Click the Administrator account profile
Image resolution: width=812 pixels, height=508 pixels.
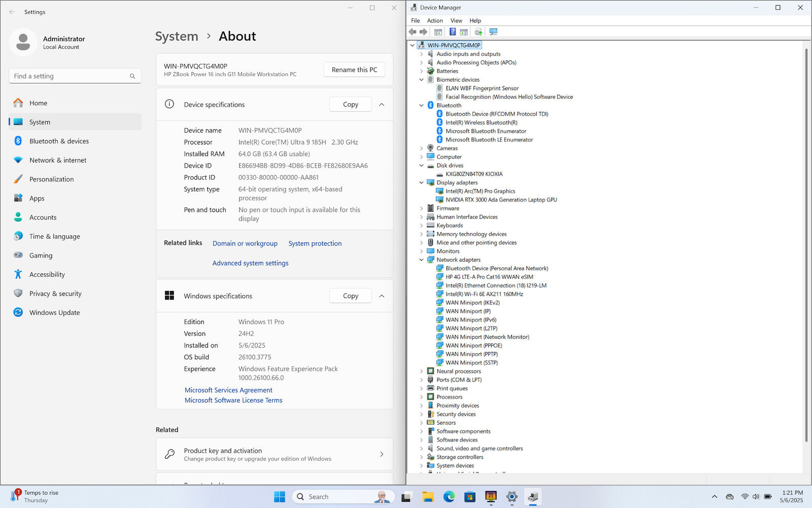click(x=47, y=42)
